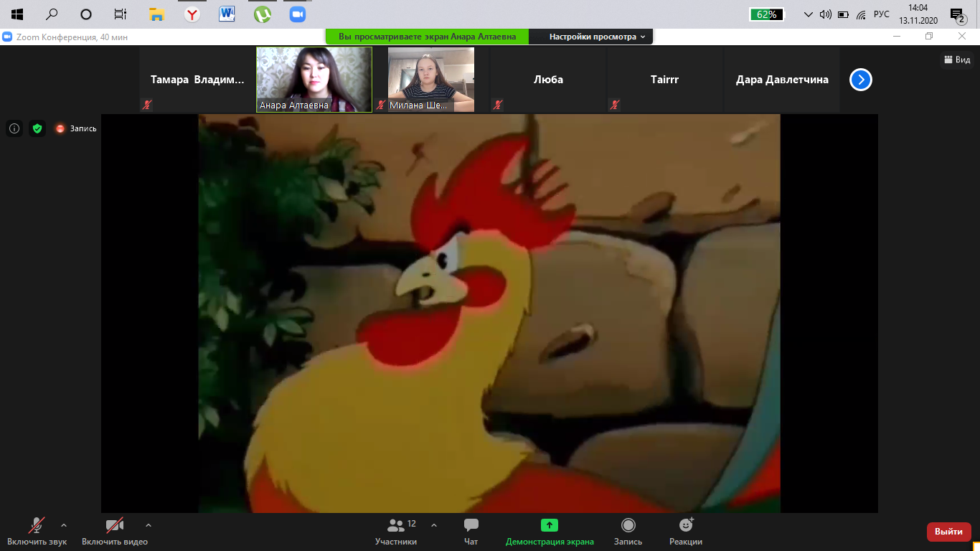Image resolution: width=980 pixels, height=551 pixels.
Task: Click the Запись record button in toolbar
Action: [x=628, y=531]
